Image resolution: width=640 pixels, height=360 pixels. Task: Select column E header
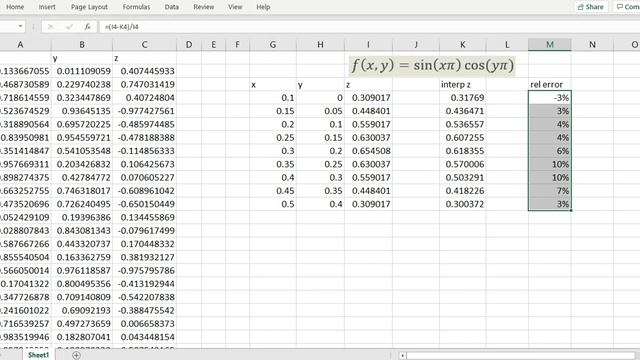[213, 45]
